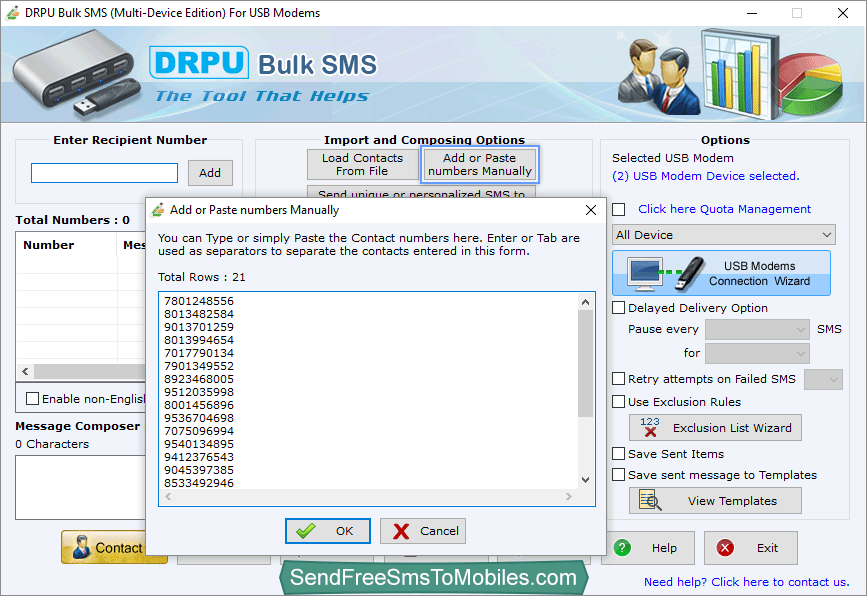
Task: Click Load Contacts From File
Action: (x=362, y=164)
